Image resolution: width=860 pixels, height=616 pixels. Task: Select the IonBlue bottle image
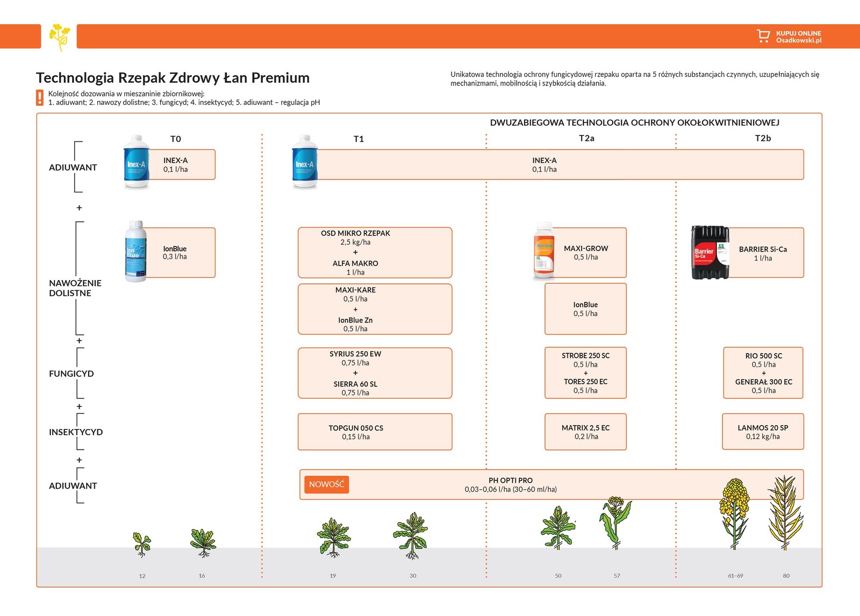point(135,252)
